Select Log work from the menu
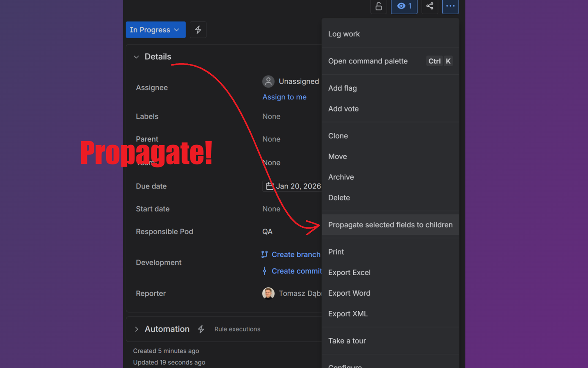Viewport: 588px width, 368px height. click(x=390, y=34)
